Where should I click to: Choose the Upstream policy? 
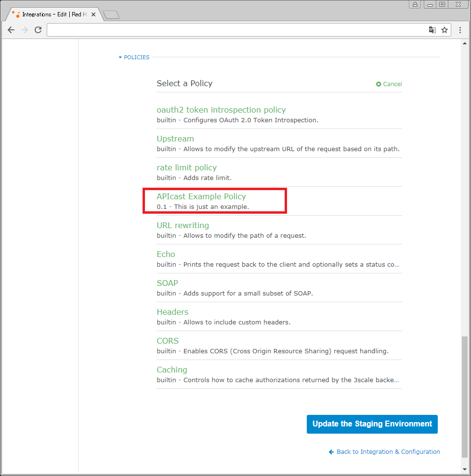coord(175,139)
